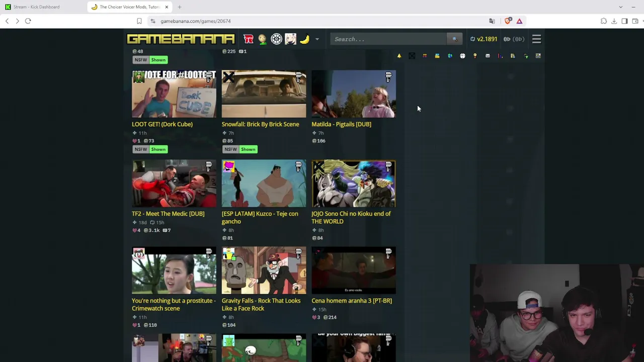Go forward in browser history
The height and width of the screenshot is (362, 644).
pos(17,21)
